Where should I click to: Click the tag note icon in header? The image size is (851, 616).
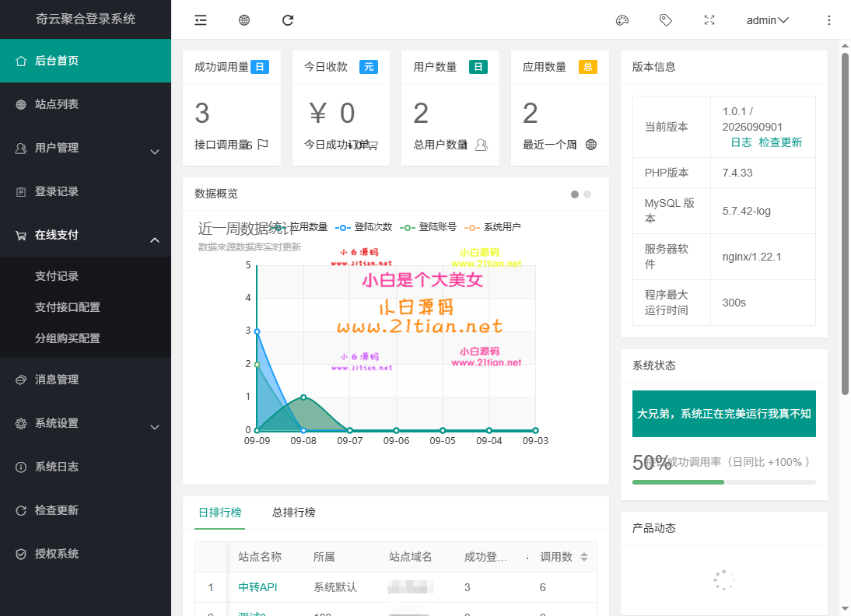click(x=666, y=21)
